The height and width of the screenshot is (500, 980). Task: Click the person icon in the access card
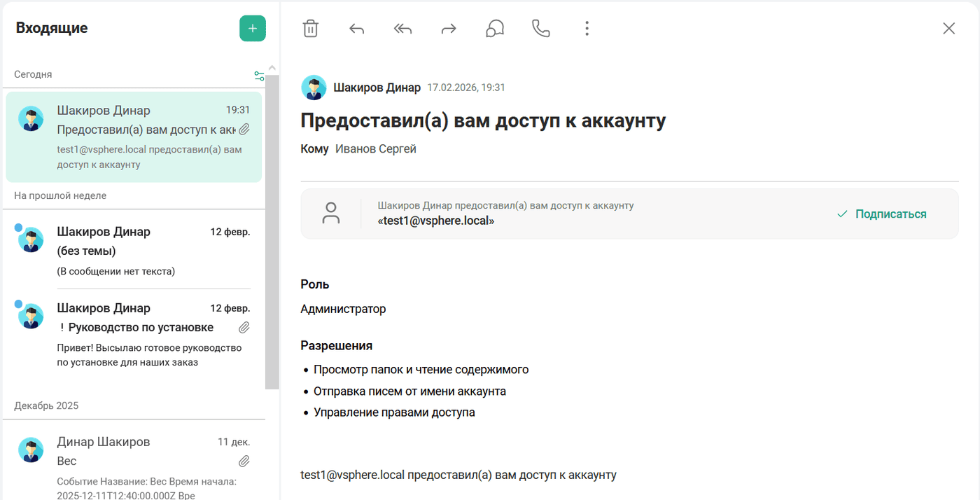click(330, 214)
